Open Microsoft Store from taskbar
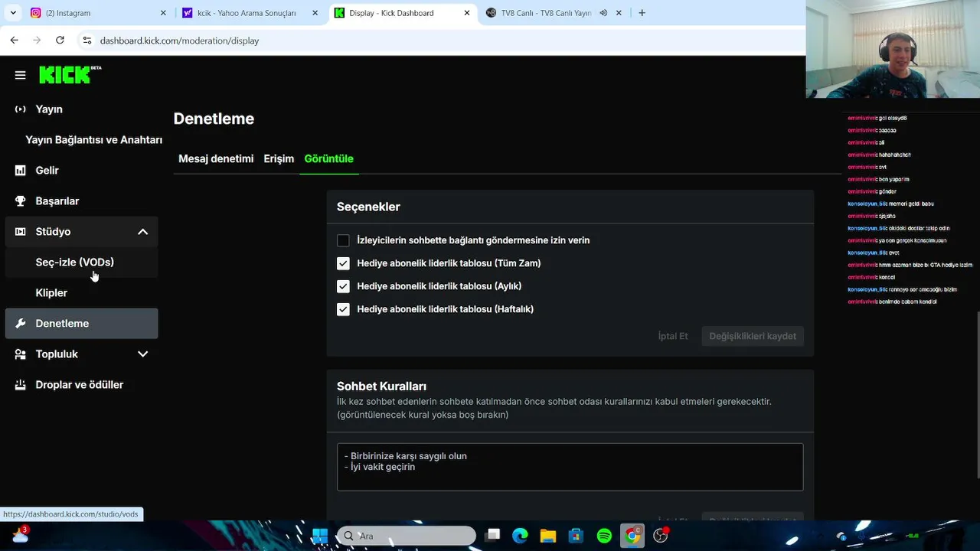This screenshot has height=551, width=980. point(576,536)
